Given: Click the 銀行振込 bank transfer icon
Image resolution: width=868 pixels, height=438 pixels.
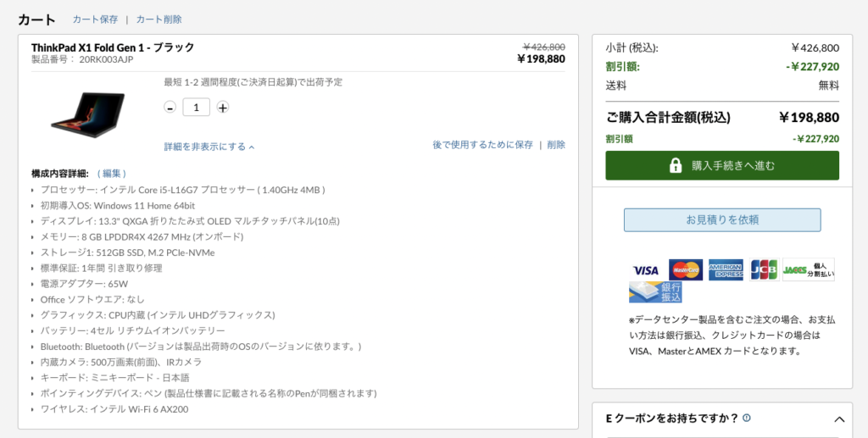Looking at the screenshot, I should pos(655,292).
